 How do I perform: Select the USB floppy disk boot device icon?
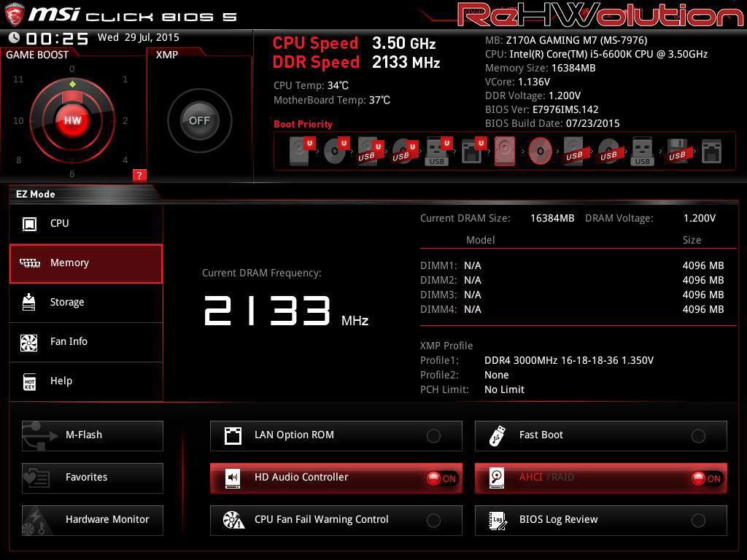click(x=676, y=152)
